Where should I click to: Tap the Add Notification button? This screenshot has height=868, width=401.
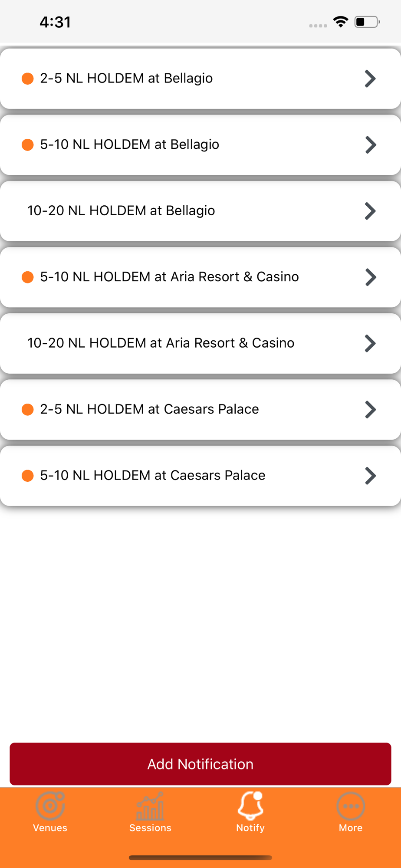pos(200,764)
